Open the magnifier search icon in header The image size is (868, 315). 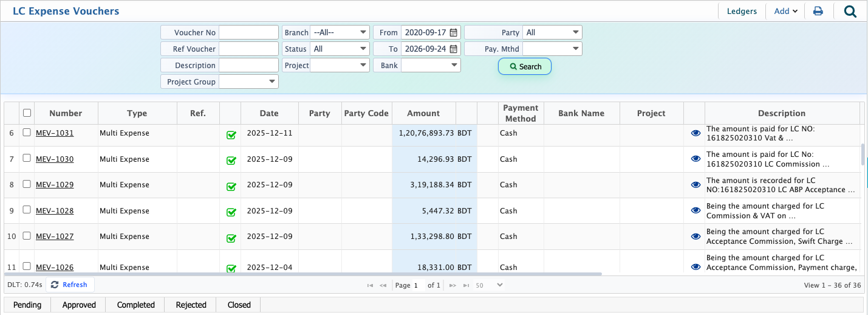[x=850, y=11]
